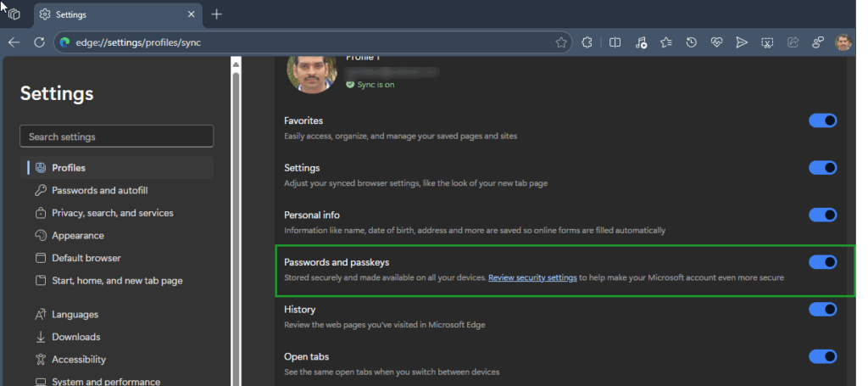Open Accessibility settings
The width and height of the screenshot is (868, 386).
79,360
